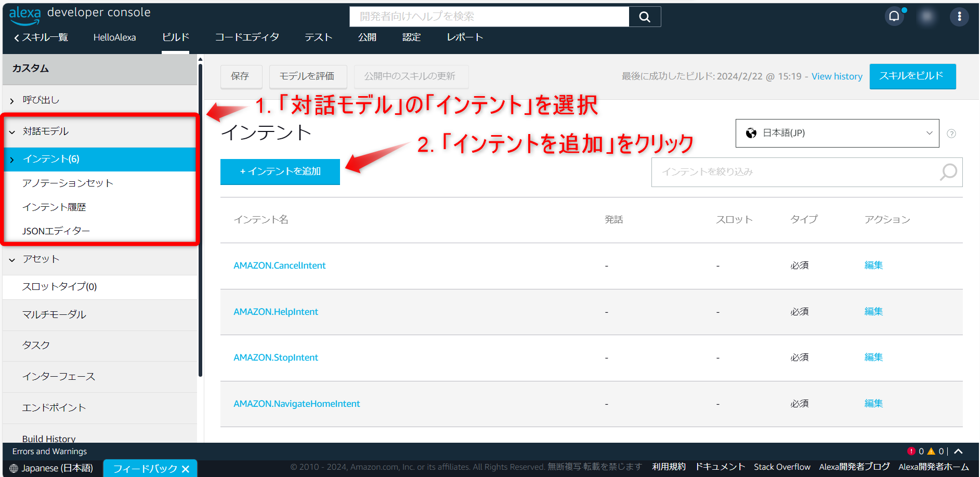Click the インテントを絞り込み filter field
This screenshot has width=980, height=477.
pos(780,172)
